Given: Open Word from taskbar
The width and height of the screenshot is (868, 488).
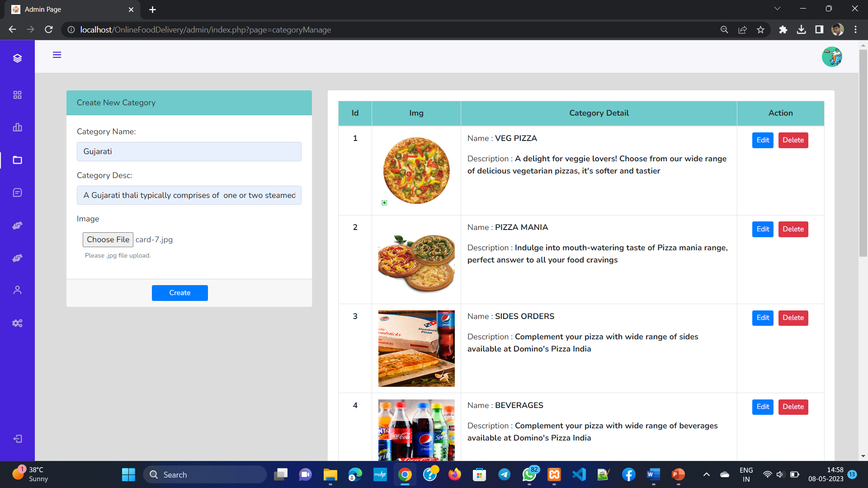Looking at the screenshot, I should [654, 474].
